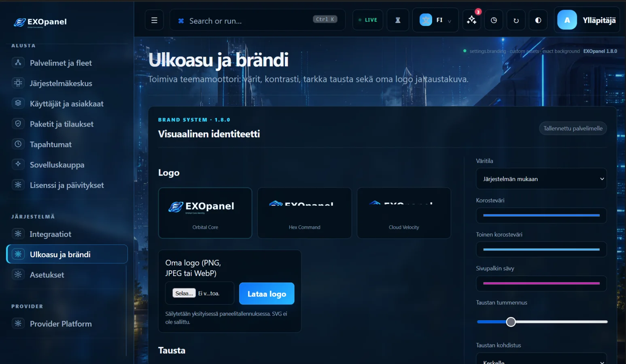The image size is (626, 364).
Task: Open the Korosteväri color picker
Action: [541, 216]
